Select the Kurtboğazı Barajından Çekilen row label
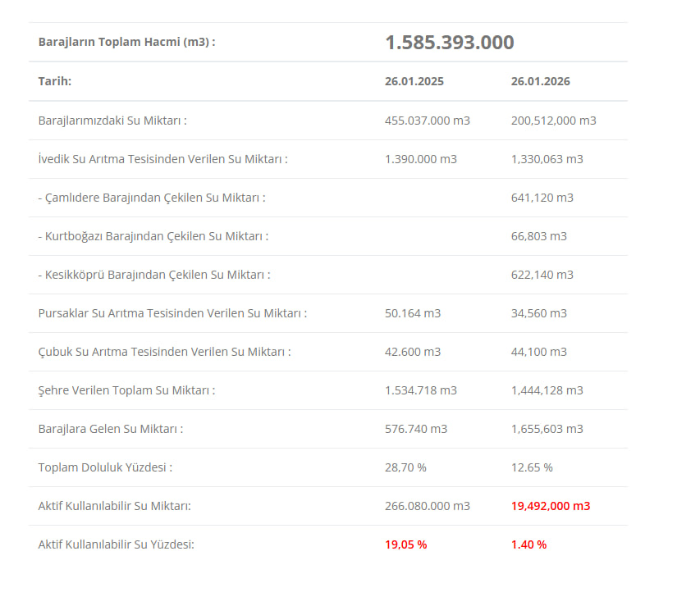This screenshot has height=615, width=700. tap(153, 236)
